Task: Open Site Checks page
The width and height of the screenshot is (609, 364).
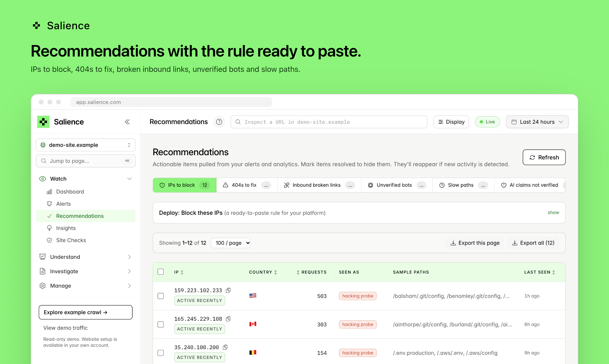Action: coord(85,240)
